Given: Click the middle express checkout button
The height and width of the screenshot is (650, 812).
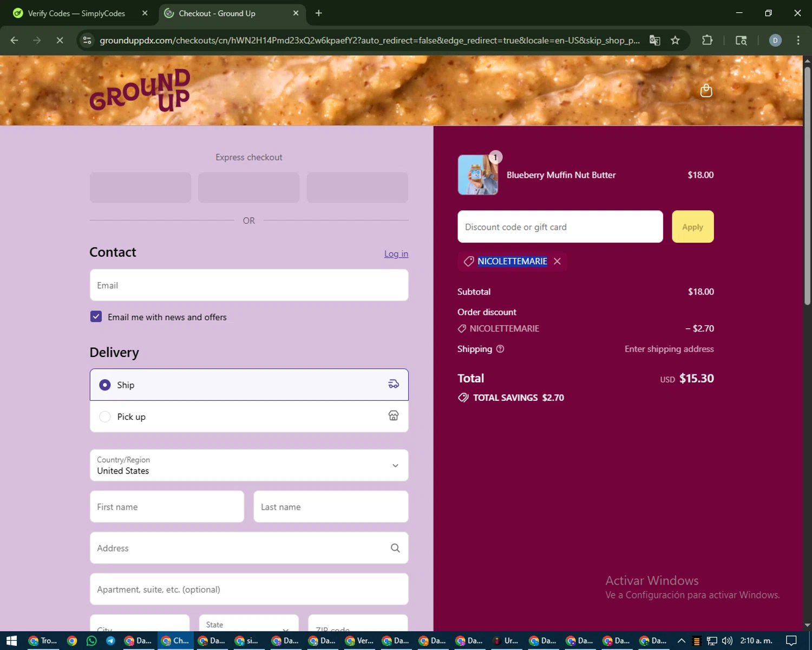Looking at the screenshot, I should coord(249,187).
